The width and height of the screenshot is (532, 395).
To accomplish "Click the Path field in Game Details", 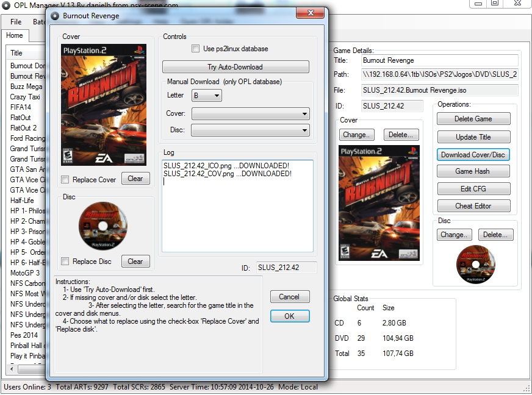I will tap(440, 74).
